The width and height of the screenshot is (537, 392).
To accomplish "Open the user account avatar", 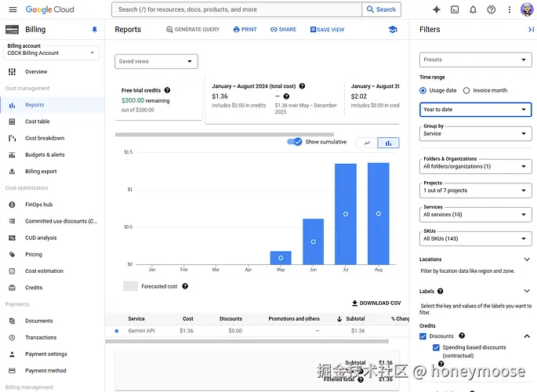I will pyautogui.click(x=526, y=9).
